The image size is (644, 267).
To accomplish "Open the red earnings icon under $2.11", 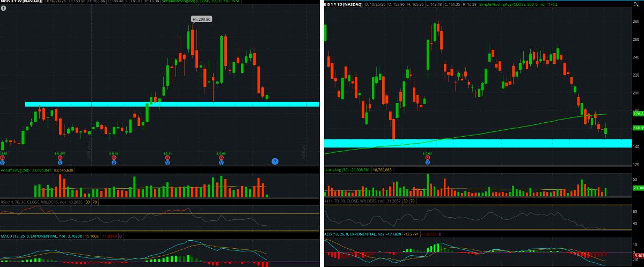I will (x=167, y=158).
